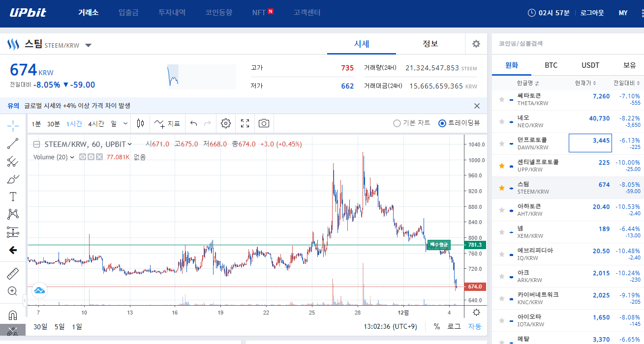Open the 투자내역 menu
644x344 pixels.
172,13
